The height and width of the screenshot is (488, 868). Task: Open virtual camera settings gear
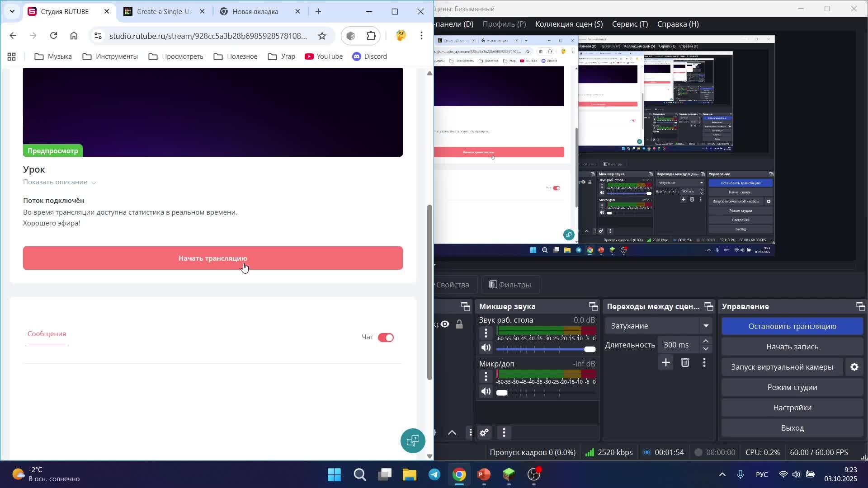click(854, 367)
